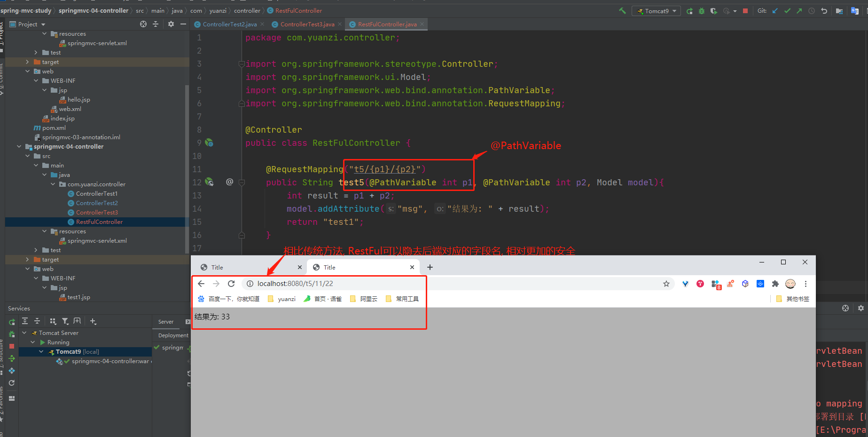The height and width of the screenshot is (437, 868).
Task: Fold the test5 method in the editor gutter
Action: [x=242, y=183]
